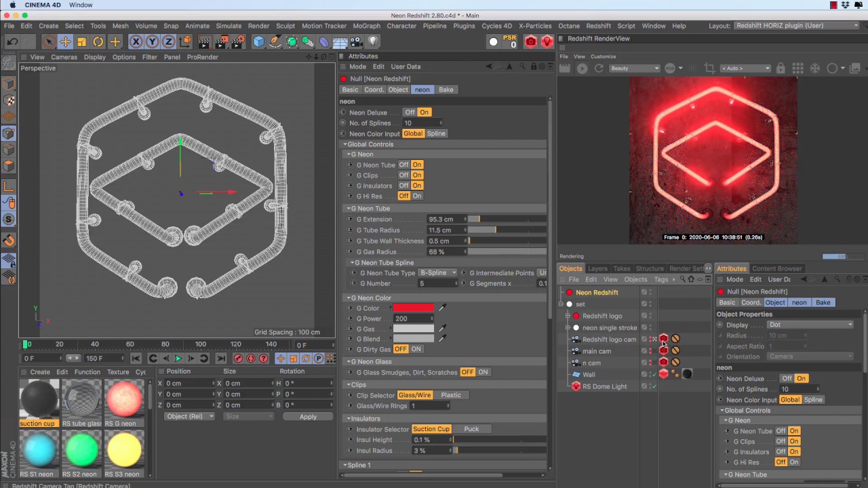Select Plastic as Clip Selector
868x488 pixels.
pyautogui.click(x=451, y=395)
